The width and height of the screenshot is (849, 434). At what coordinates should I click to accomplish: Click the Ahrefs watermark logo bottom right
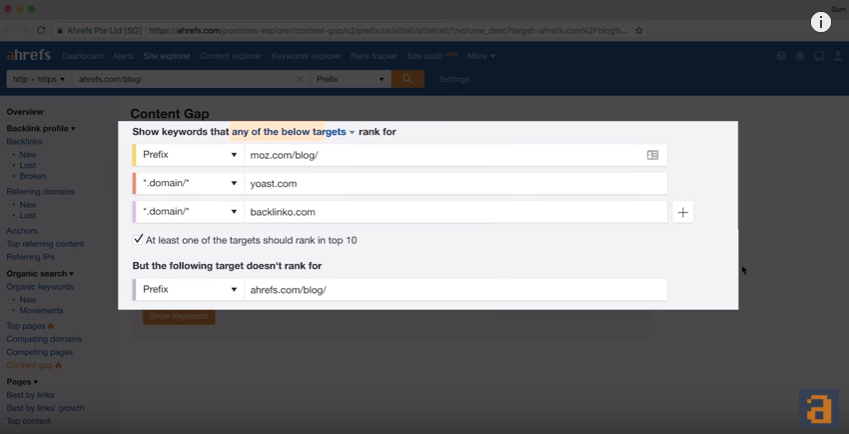(818, 409)
